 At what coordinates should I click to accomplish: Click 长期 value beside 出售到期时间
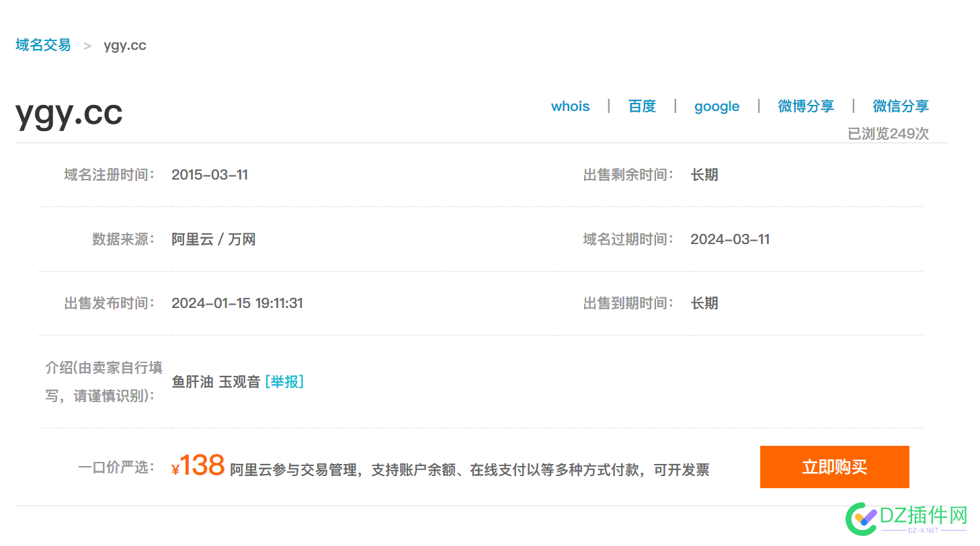tap(704, 303)
